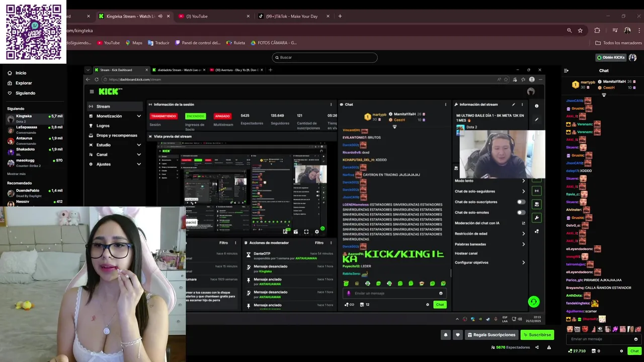Click the green Suscribirse button
Image resolution: width=644 pixels, height=362 pixels.
click(537, 335)
